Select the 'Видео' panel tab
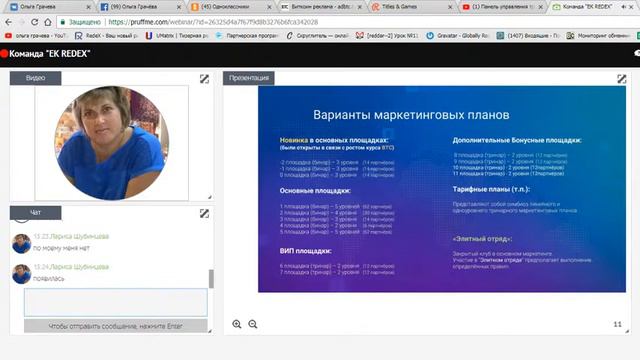 (36, 78)
